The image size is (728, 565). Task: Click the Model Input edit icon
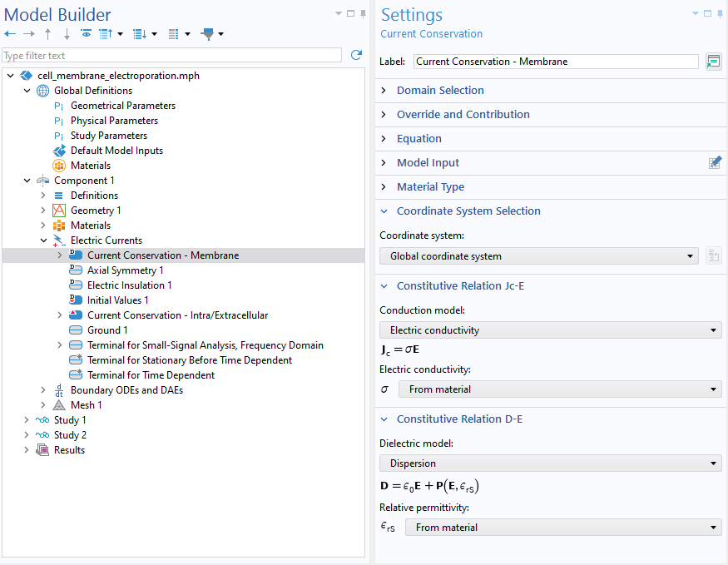714,163
